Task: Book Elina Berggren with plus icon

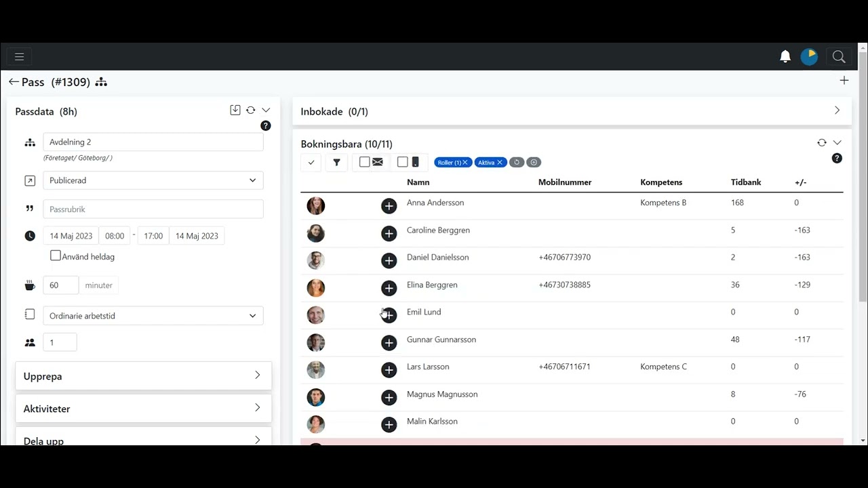Action: coord(389,288)
